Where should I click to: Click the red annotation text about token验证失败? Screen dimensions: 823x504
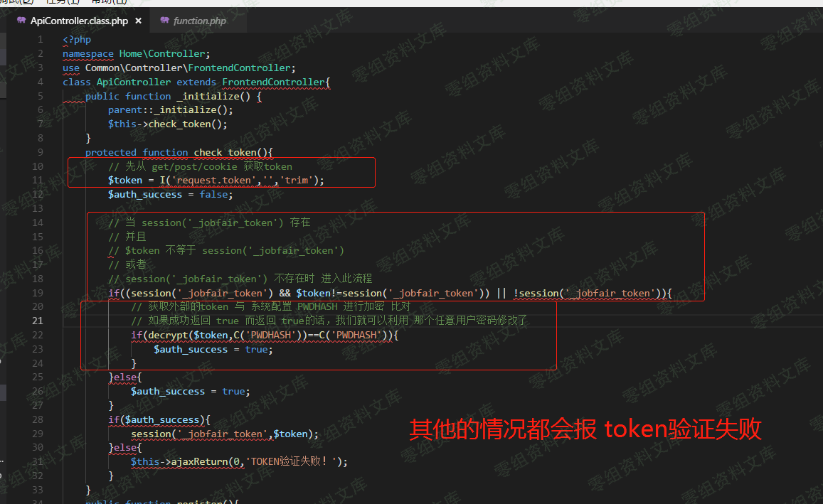click(x=585, y=429)
